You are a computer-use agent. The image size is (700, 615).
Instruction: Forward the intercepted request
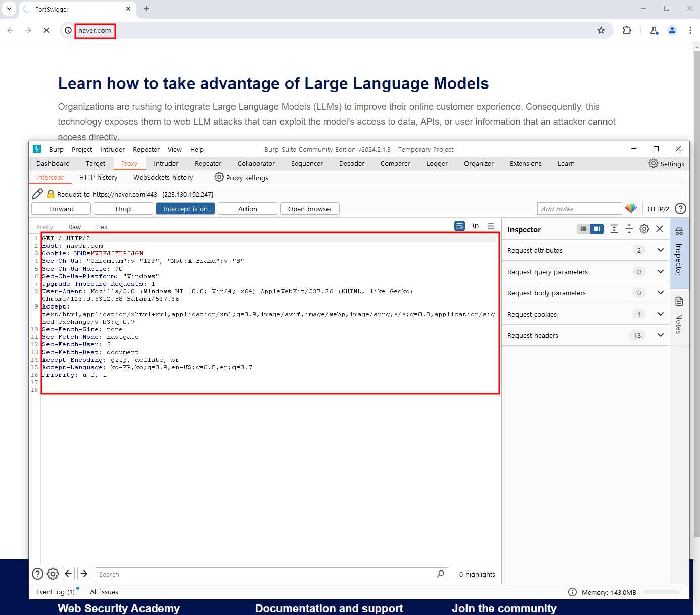[61, 208]
